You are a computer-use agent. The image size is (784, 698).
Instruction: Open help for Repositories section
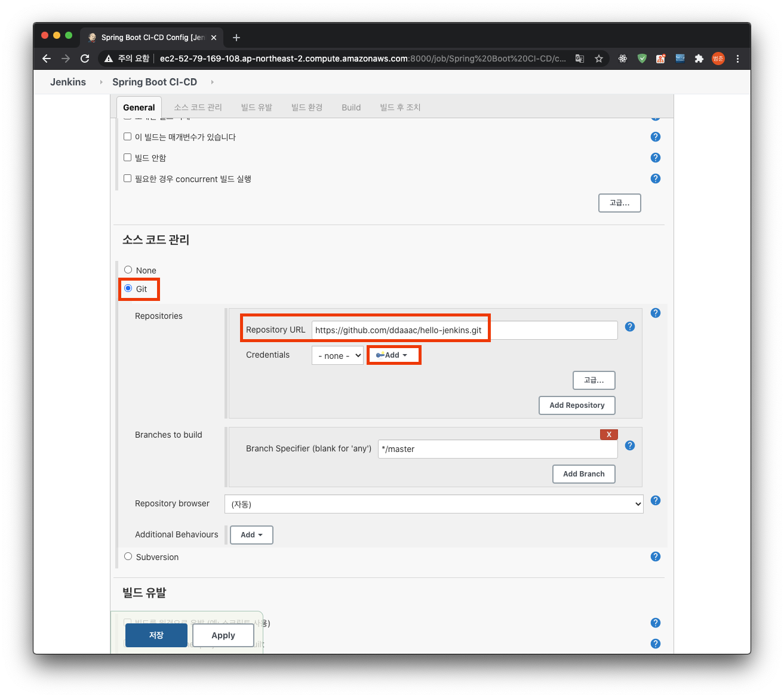tap(656, 313)
